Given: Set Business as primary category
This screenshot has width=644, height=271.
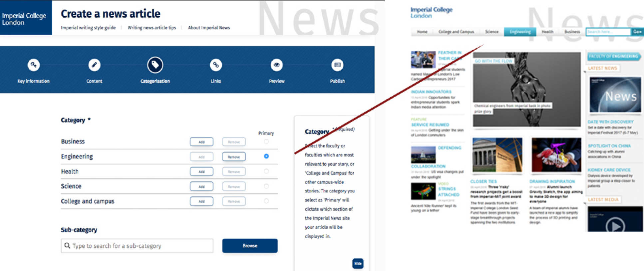Looking at the screenshot, I should 266,141.
